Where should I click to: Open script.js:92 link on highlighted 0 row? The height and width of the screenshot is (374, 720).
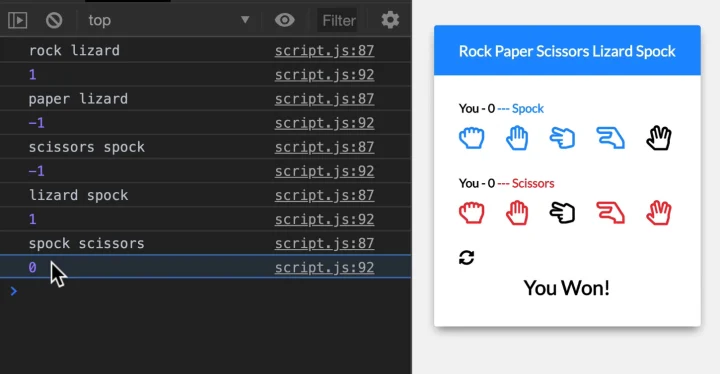pos(324,267)
